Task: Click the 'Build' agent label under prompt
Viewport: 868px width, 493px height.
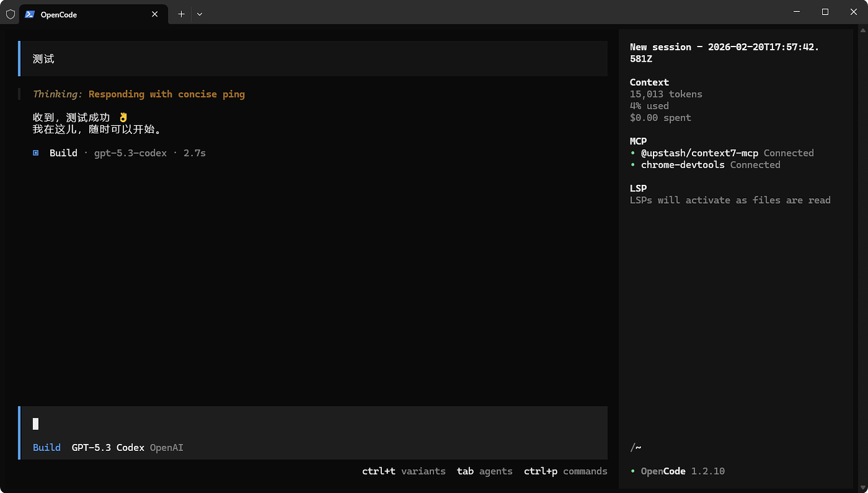Action: pyautogui.click(x=47, y=448)
